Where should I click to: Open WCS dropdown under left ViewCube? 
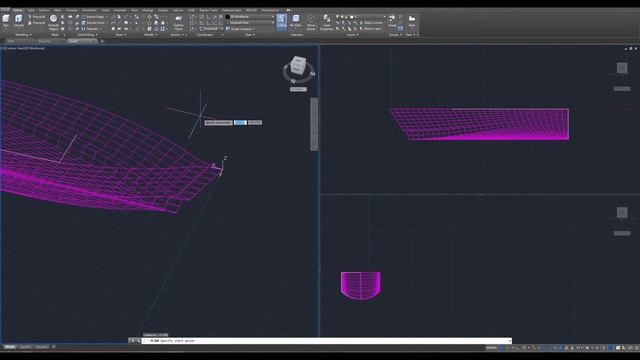pos(298,89)
